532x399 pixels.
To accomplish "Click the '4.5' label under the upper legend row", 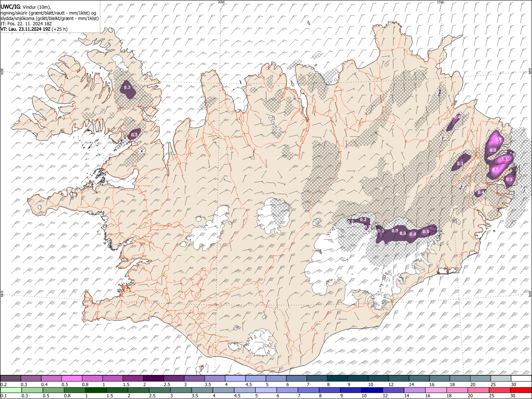I will [249, 384].
